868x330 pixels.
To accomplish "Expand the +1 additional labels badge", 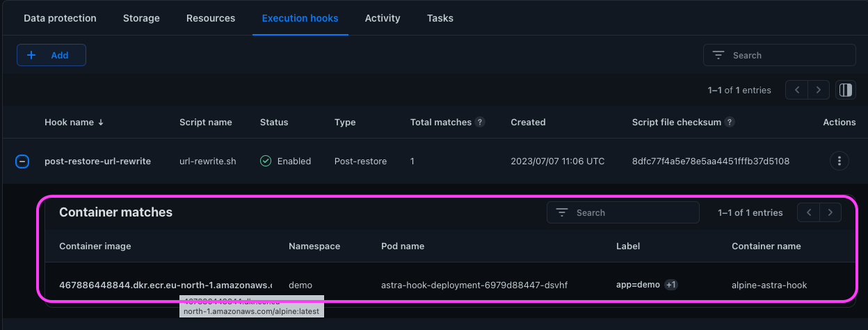I will point(670,285).
